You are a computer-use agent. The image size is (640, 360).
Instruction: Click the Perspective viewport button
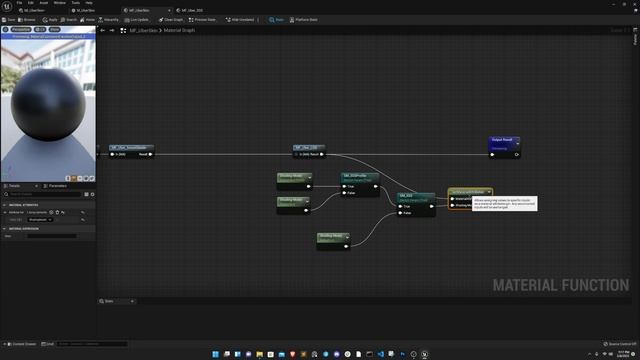coord(21,29)
